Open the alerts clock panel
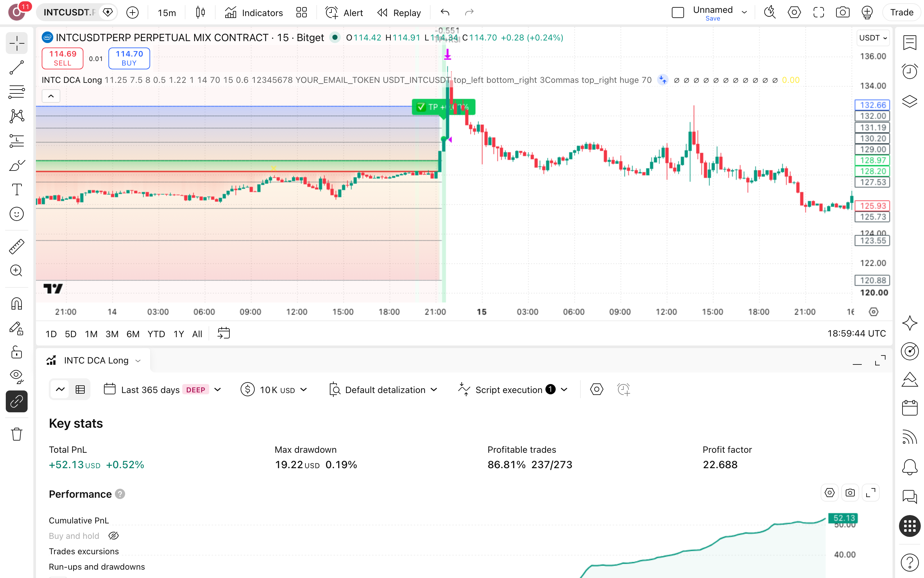Screen dimensions: 924x578 click(910, 72)
